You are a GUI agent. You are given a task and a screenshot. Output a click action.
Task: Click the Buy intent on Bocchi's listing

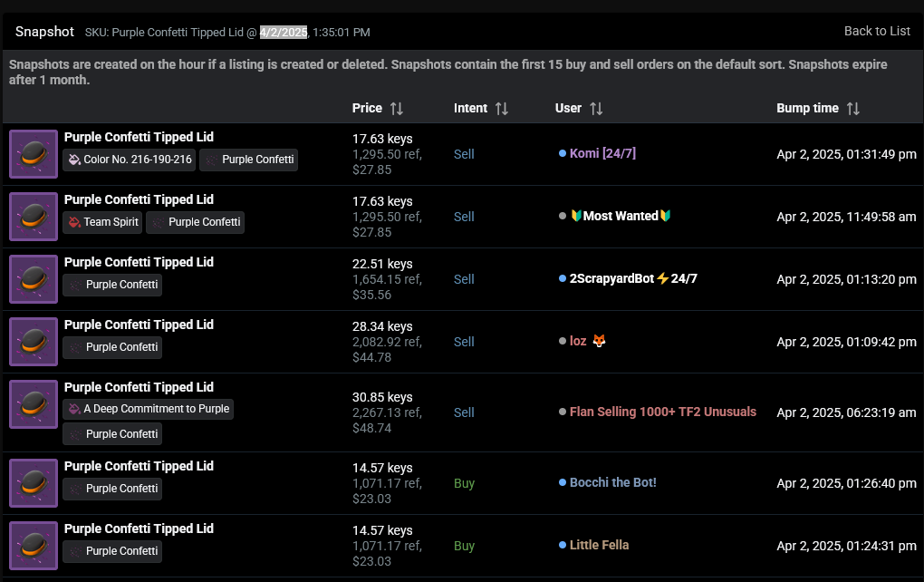click(464, 483)
